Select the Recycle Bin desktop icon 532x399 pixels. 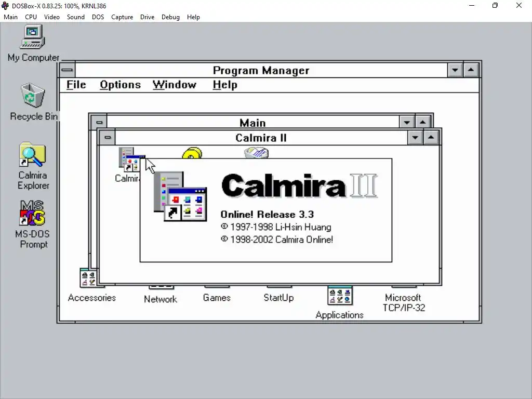pyautogui.click(x=33, y=96)
